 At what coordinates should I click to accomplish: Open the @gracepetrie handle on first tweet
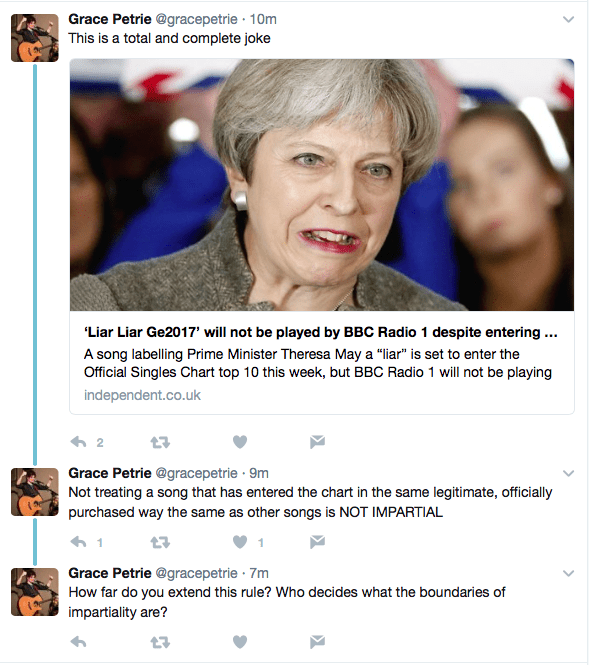pyautogui.click(x=196, y=20)
